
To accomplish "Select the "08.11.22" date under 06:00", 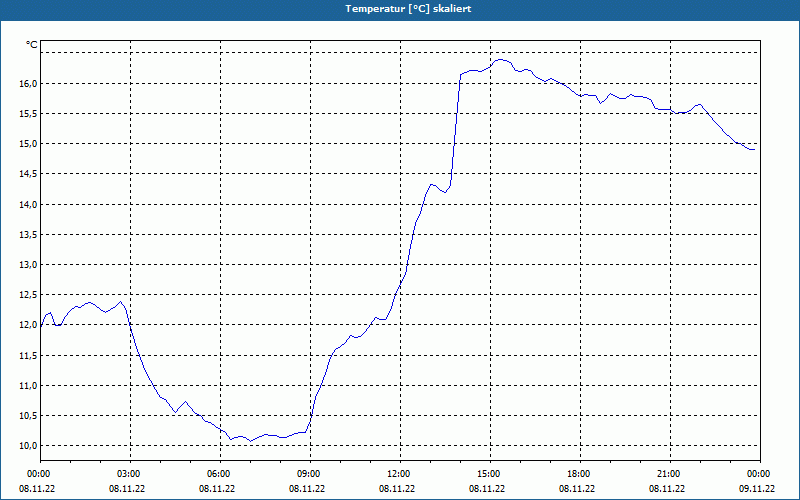I will 217,489.
